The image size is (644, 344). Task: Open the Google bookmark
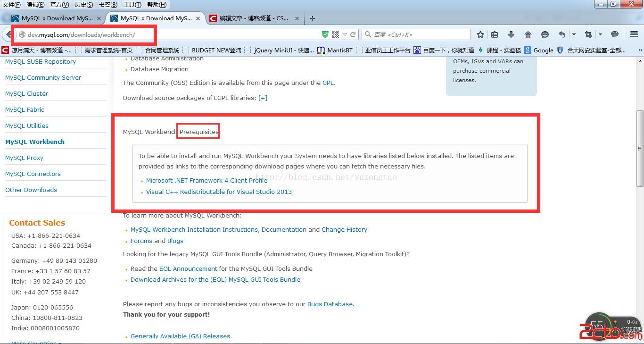point(539,50)
